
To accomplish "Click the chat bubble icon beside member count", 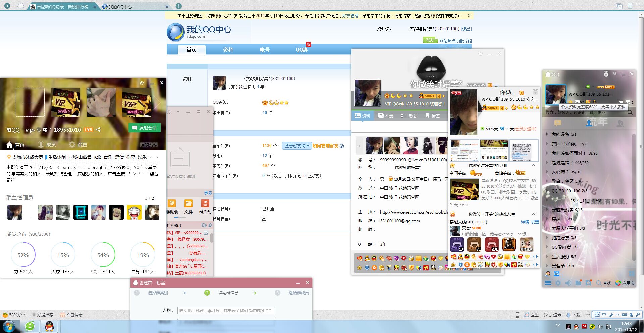I will [x=204, y=225].
